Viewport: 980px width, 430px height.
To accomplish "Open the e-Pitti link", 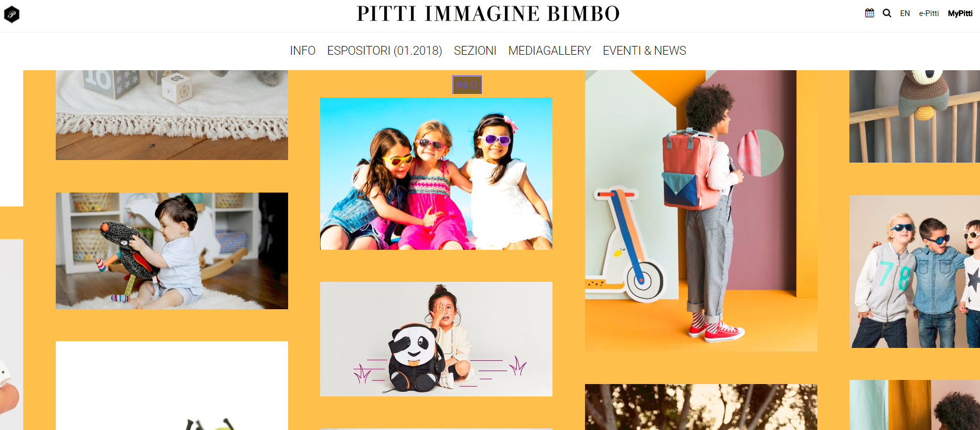I will click(929, 13).
